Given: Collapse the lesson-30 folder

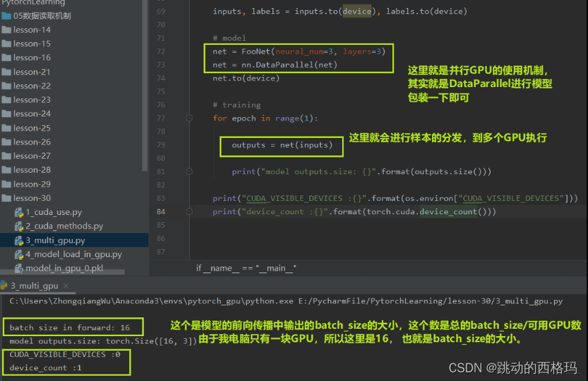Looking at the screenshot, I should (x=32, y=198).
